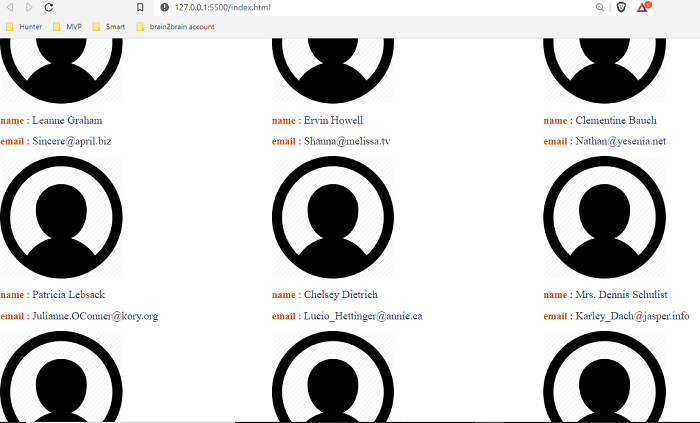The image size is (700, 423).
Task: Select avatar image above Ervin Howell
Action: [x=333, y=70]
